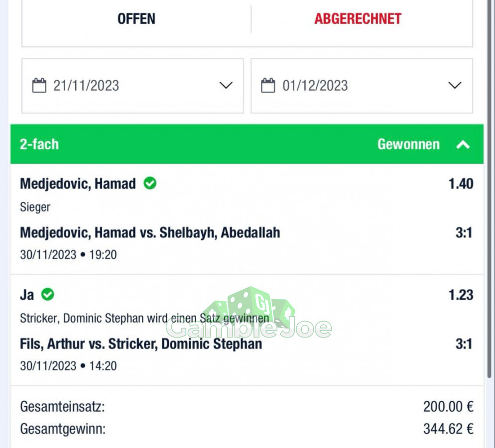
Task: Collapse the 2-fach Gewonnen bet slip
Action: coord(463,144)
